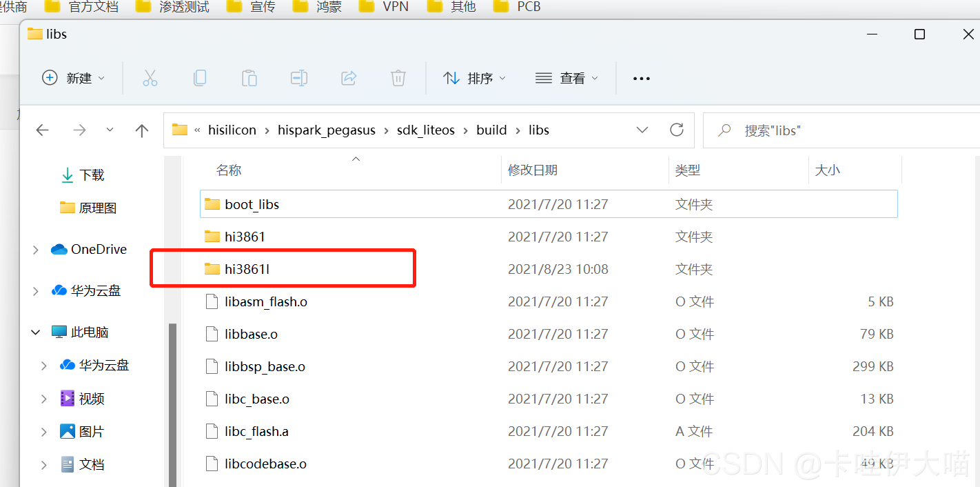Viewport: 980px width, 487px height.
Task: Open the 新建 dropdown menu
Action: 73,78
